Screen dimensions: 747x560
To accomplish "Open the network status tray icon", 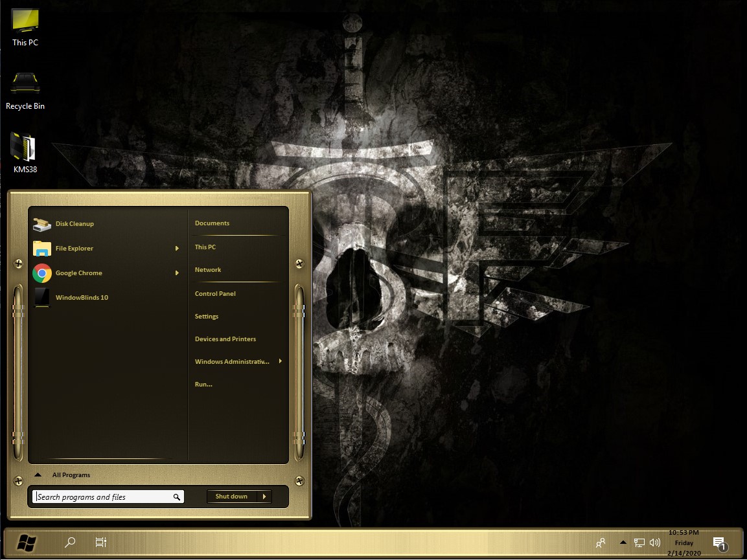I will pyautogui.click(x=639, y=543).
